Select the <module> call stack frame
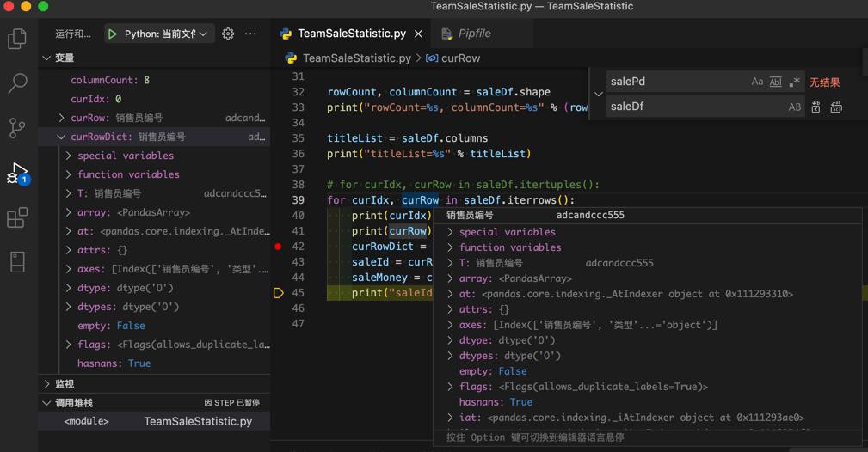868x452 pixels. coord(86,421)
